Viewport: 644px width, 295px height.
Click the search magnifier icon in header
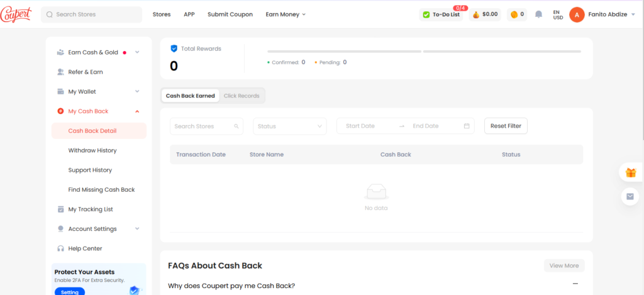coord(50,14)
